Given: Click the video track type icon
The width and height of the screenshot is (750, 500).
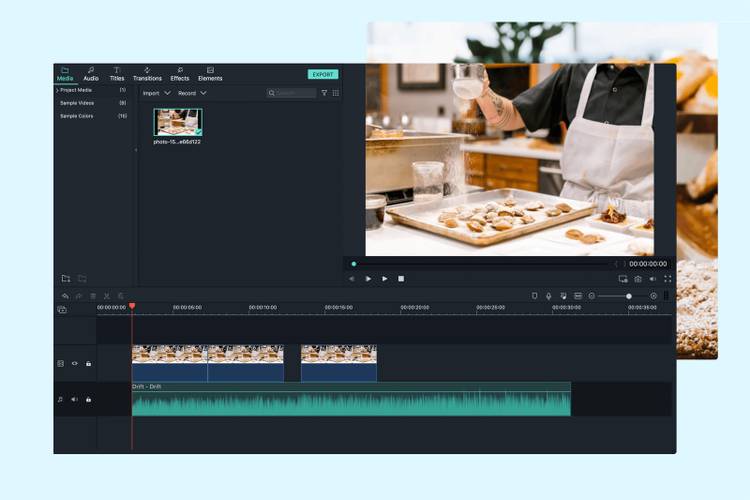Looking at the screenshot, I should pyautogui.click(x=61, y=364).
